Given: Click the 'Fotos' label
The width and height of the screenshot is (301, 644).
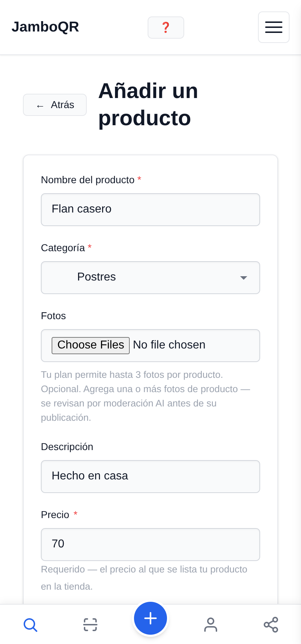Looking at the screenshot, I should pyautogui.click(x=53, y=316).
